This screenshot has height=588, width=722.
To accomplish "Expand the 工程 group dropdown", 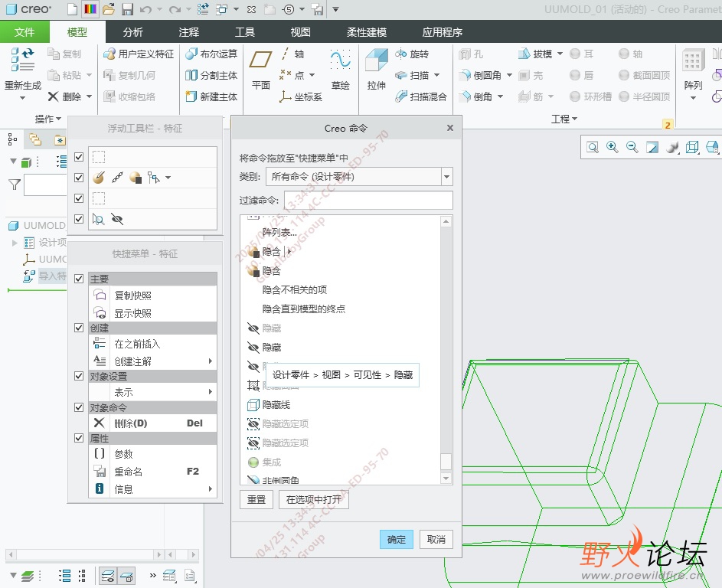I will click(x=564, y=119).
